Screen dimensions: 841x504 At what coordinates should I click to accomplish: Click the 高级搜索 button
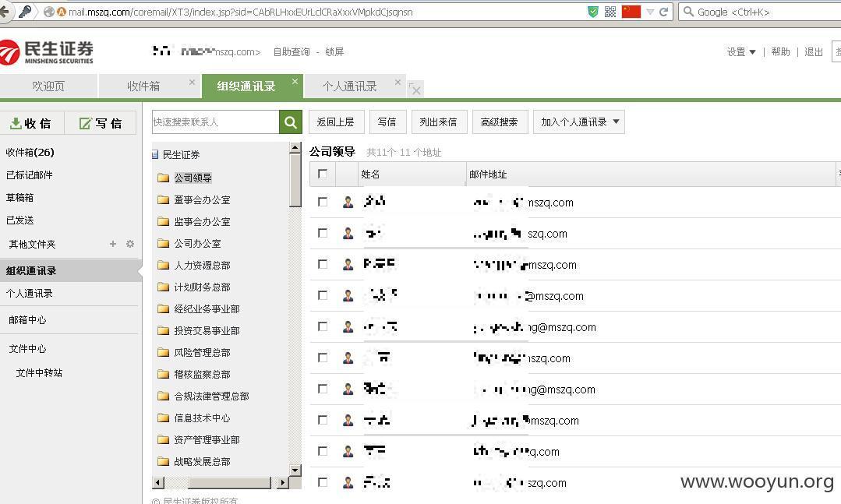[x=500, y=122]
